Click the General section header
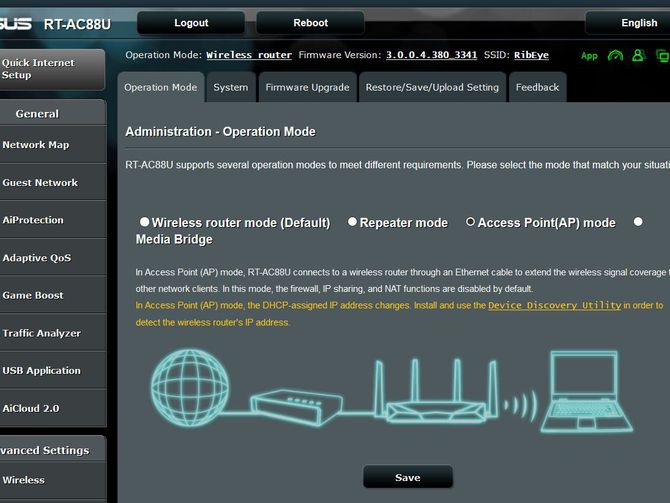The height and width of the screenshot is (503, 670). [52, 113]
